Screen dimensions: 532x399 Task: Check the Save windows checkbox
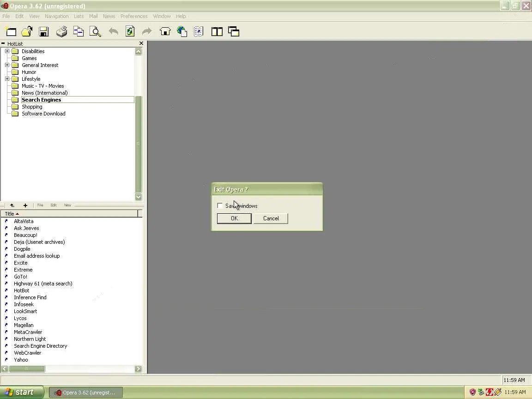point(220,206)
